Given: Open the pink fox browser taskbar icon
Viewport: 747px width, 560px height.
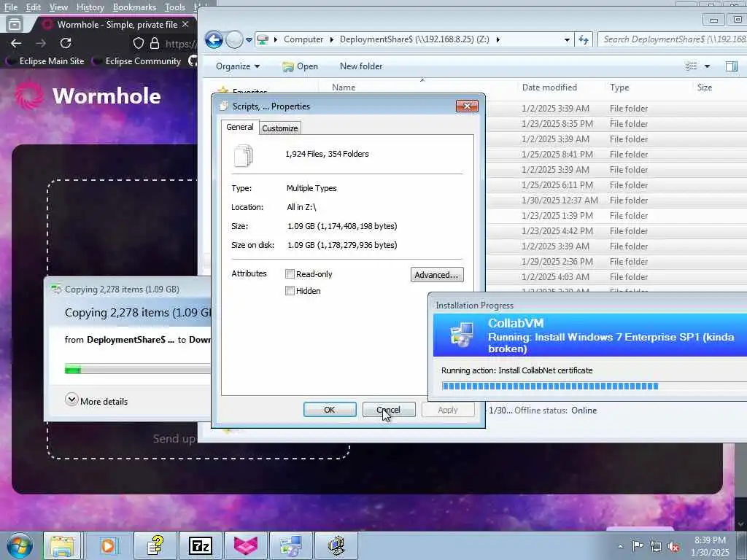Looking at the screenshot, I should (x=246, y=545).
